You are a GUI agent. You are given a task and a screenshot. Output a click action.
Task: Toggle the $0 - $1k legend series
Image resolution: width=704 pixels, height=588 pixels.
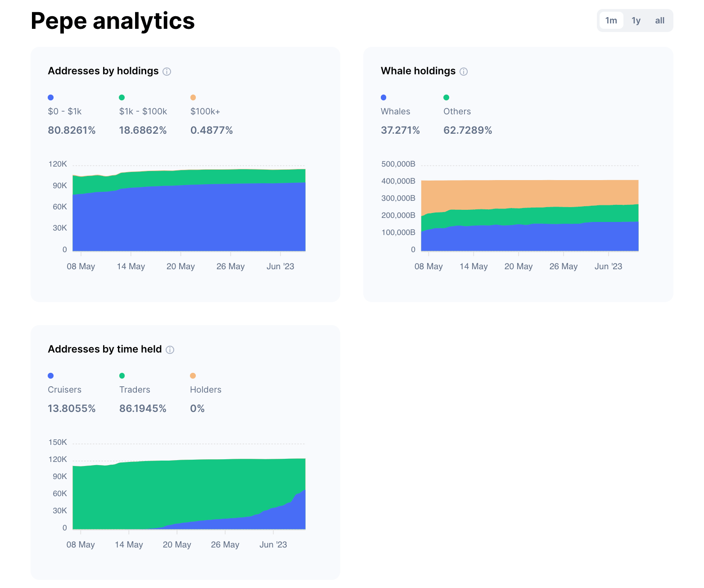[x=64, y=111]
